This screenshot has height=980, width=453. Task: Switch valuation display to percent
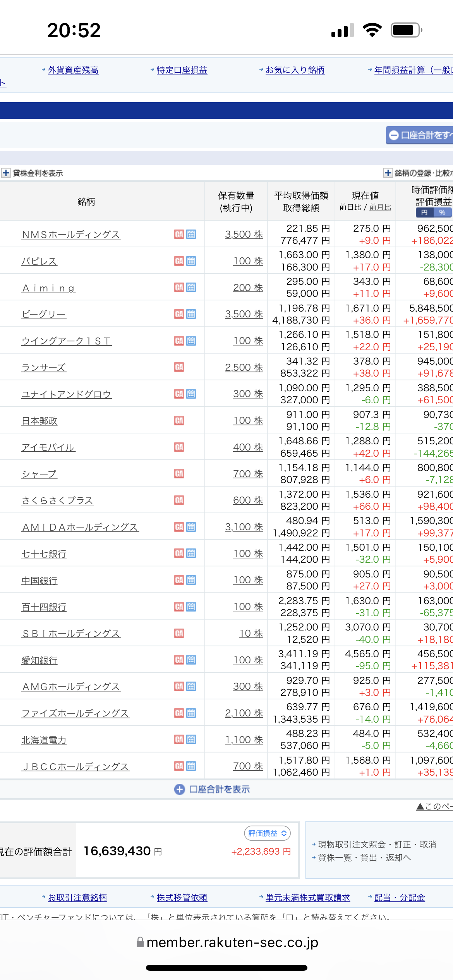coord(442,212)
